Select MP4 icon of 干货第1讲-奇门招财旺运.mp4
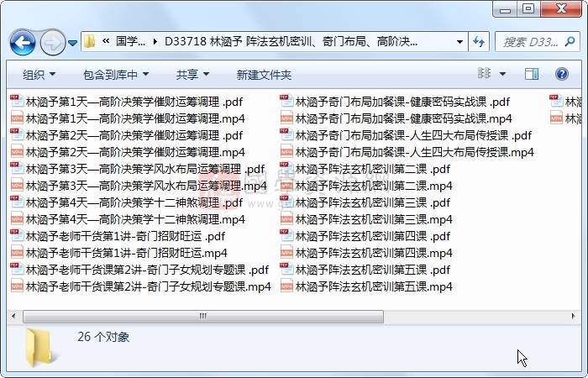The height and width of the screenshot is (378, 588). tap(18, 253)
